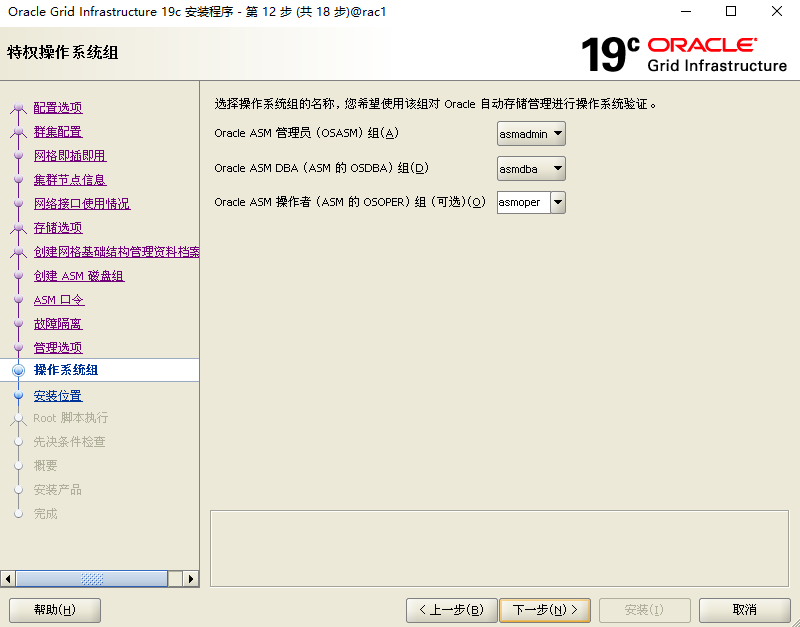Navigate to the 网络接口使用情况 step

(x=82, y=204)
